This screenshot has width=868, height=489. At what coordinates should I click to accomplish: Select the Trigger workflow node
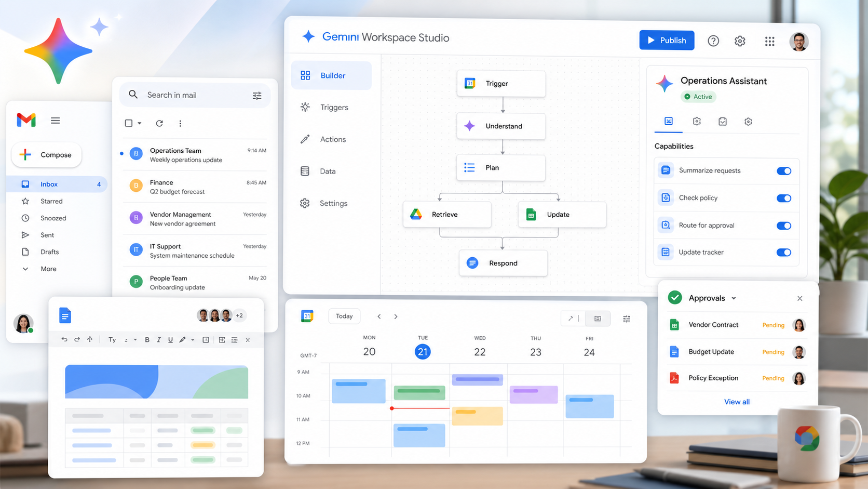(x=501, y=83)
